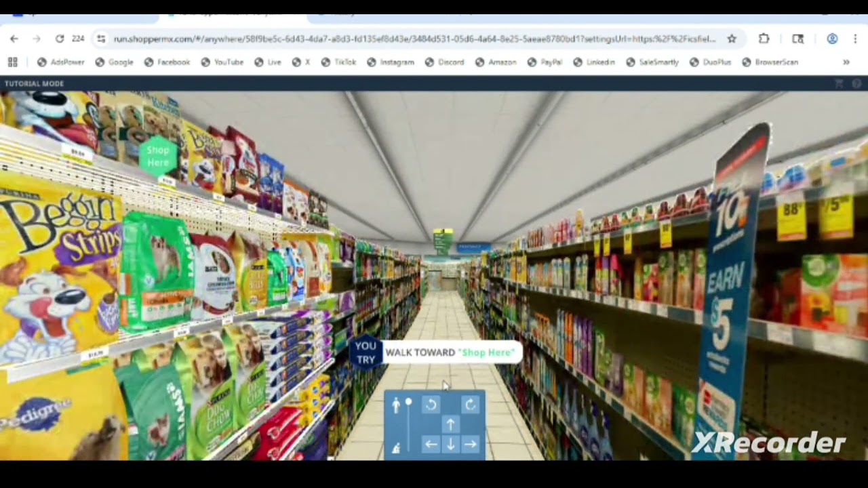Walk forward using the up arrow
868x488 pixels.
[450, 425]
